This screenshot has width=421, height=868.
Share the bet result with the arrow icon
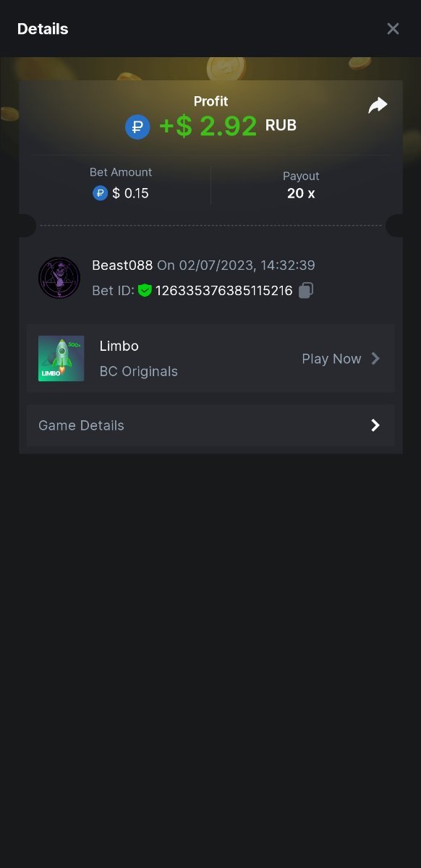click(x=378, y=106)
